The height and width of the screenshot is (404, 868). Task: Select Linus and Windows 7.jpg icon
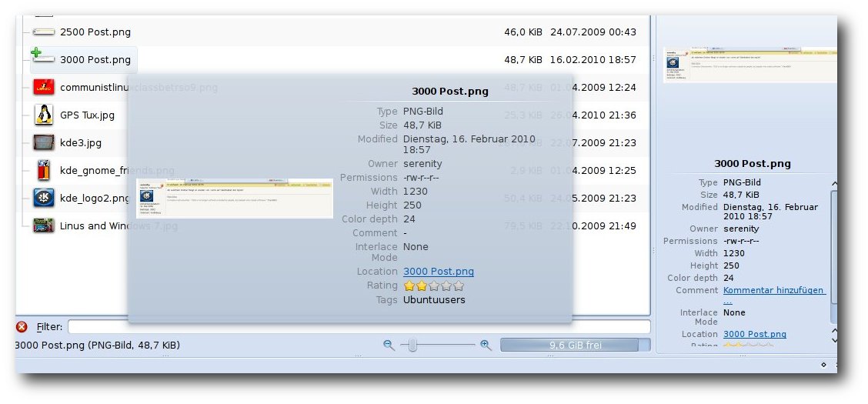pos(44,225)
